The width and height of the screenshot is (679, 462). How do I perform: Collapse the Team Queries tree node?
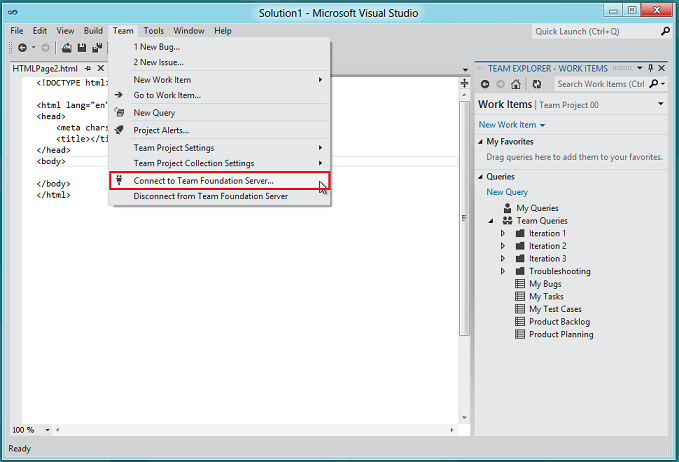pos(491,221)
